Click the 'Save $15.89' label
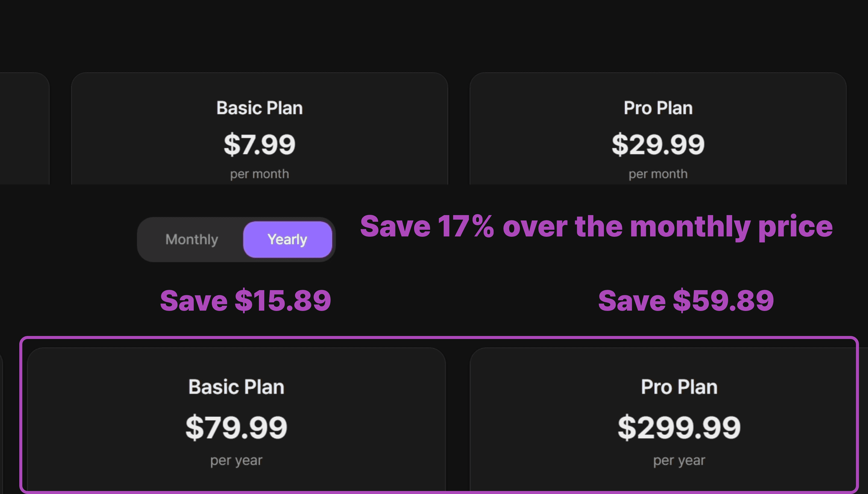 point(245,301)
